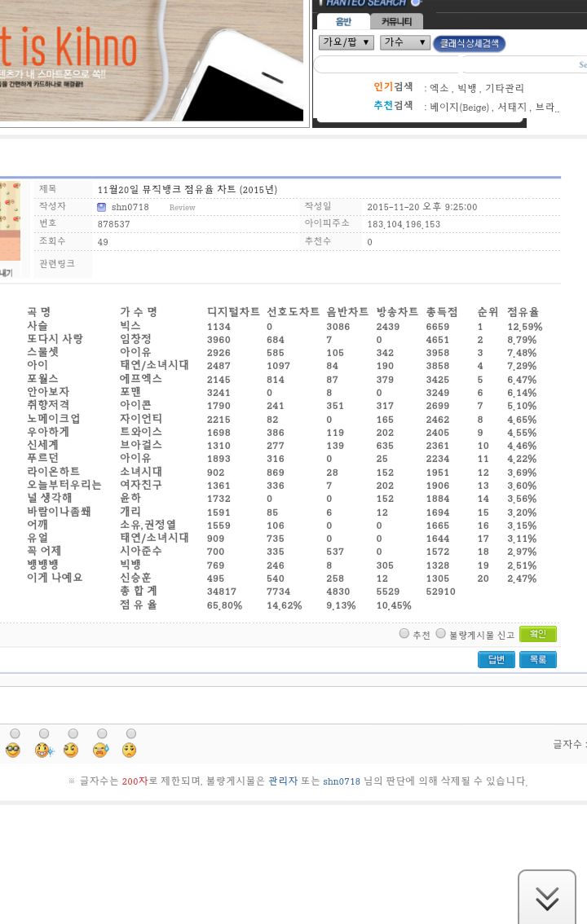Click the artist name 브아걸스
The width and height of the screenshot is (587, 924).
(141, 445)
